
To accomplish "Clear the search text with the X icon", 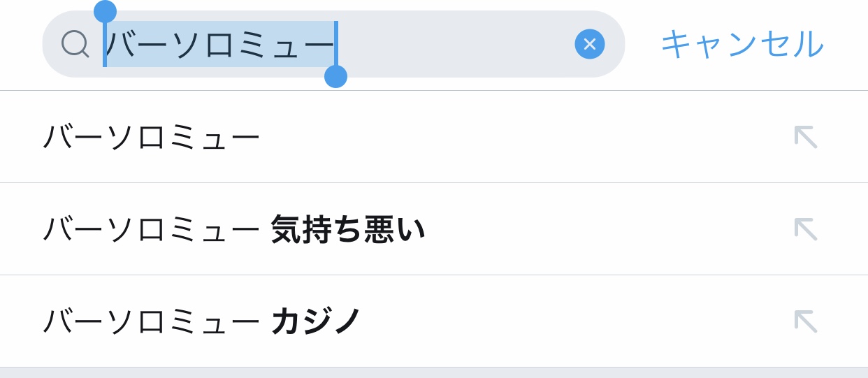I will click(589, 44).
